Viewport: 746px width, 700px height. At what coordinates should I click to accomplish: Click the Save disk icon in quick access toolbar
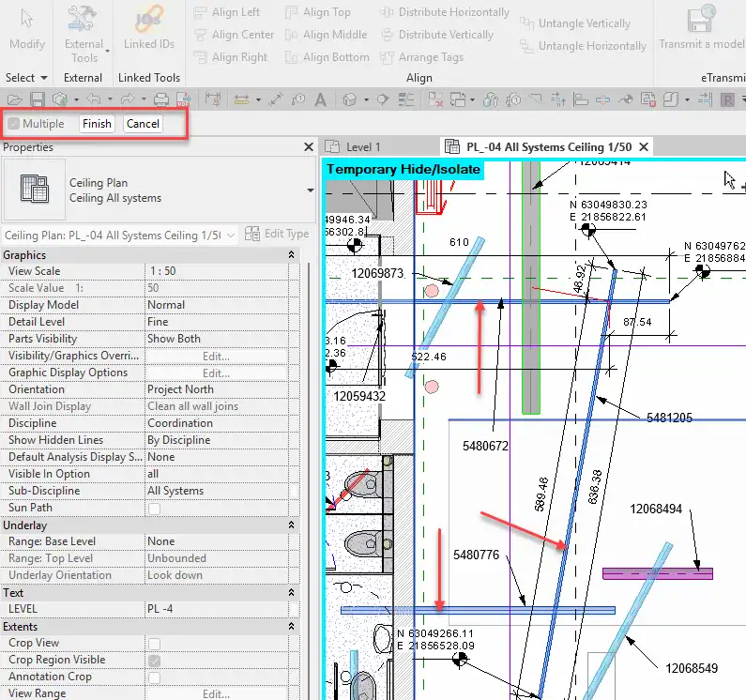(x=38, y=99)
